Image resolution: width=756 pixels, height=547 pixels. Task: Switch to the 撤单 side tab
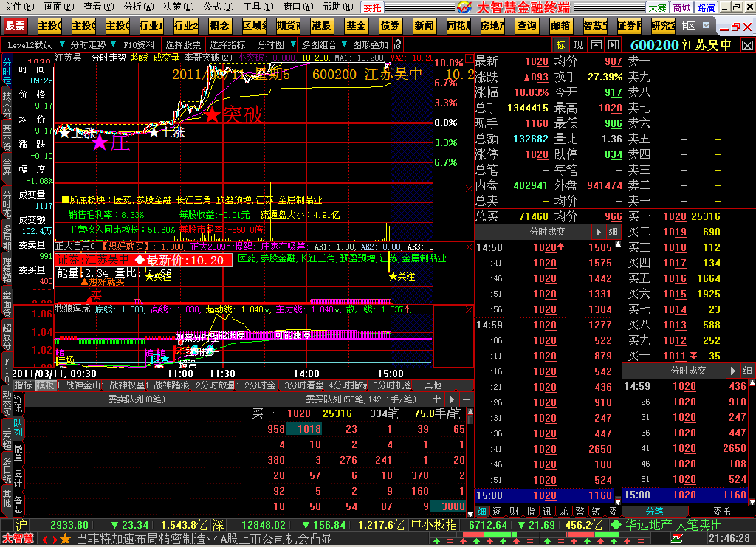tap(18, 453)
